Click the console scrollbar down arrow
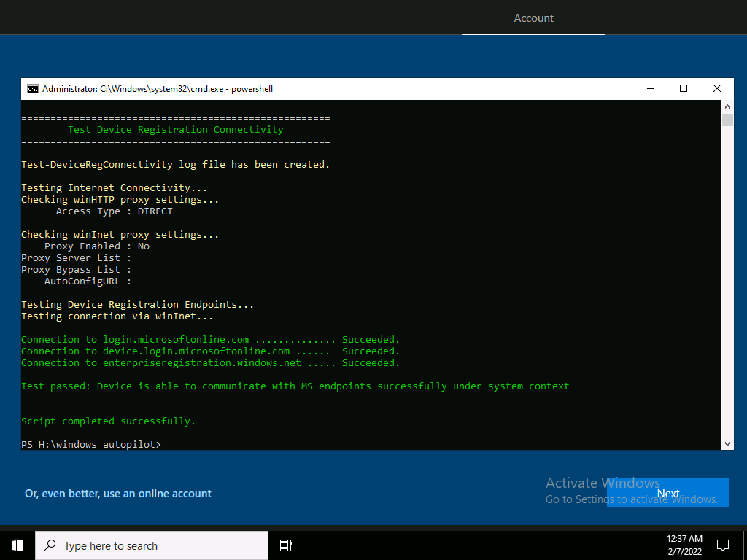Screen dimensions: 747x560 click(727, 444)
